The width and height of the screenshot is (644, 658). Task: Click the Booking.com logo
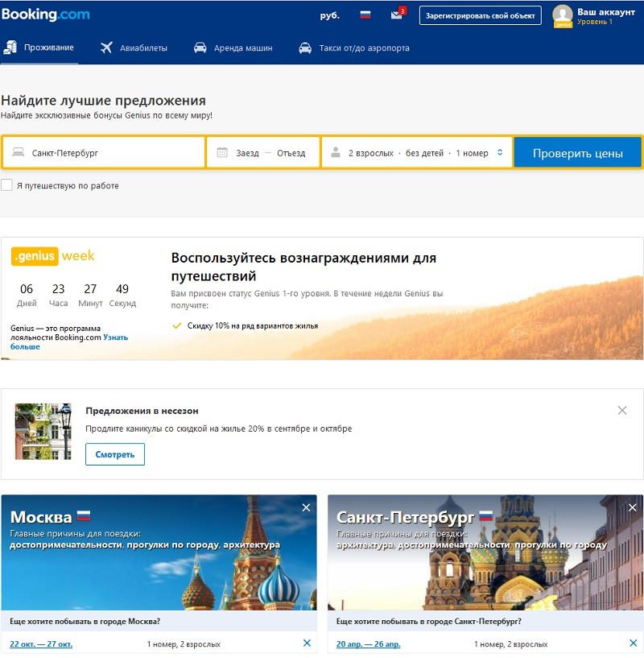pyautogui.click(x=46, y=14)
